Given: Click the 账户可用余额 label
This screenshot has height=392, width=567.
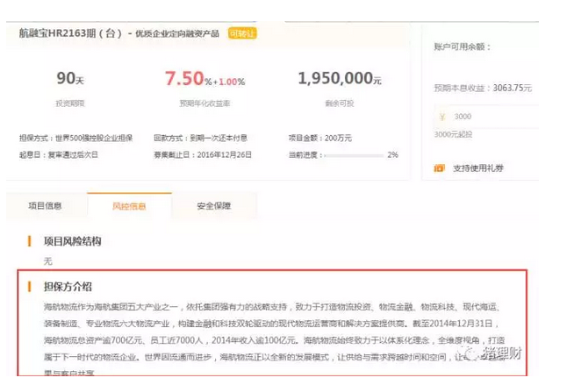Looking at the screenshot, I should tap(463, 46).
